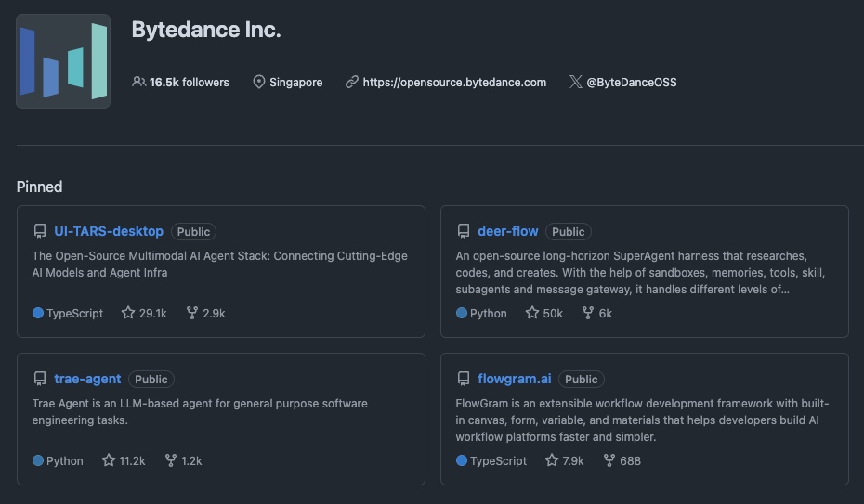Click the Pinned section heading
The image size is (864, 504).
pos(39,187)
